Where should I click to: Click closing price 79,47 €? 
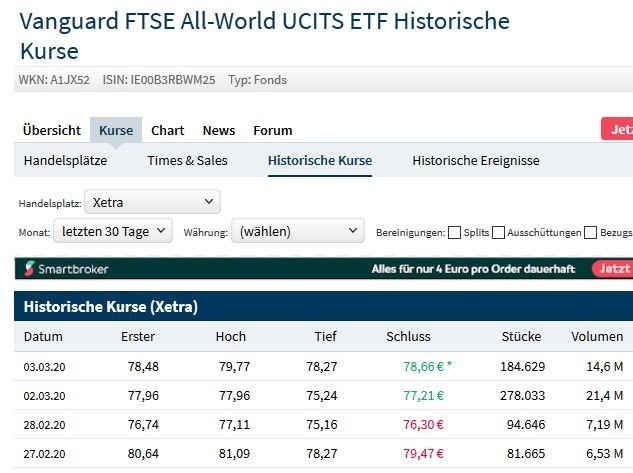[x=423, y=454]
